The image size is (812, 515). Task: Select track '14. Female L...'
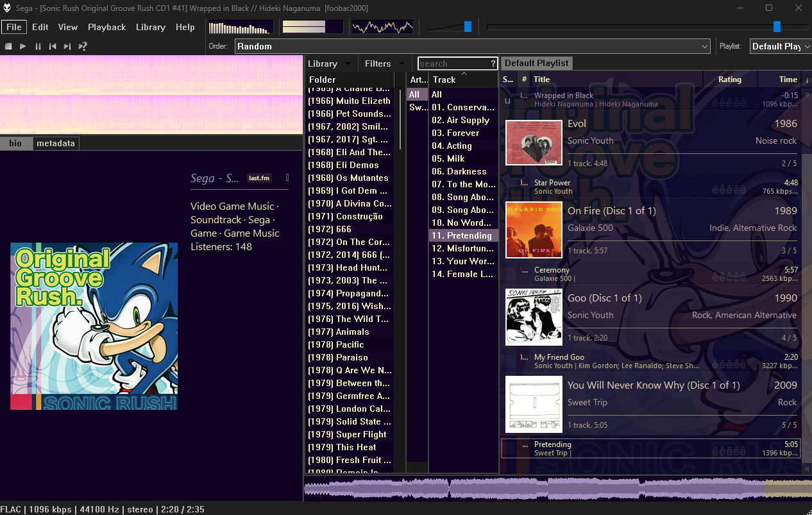[x=463, y=274]
